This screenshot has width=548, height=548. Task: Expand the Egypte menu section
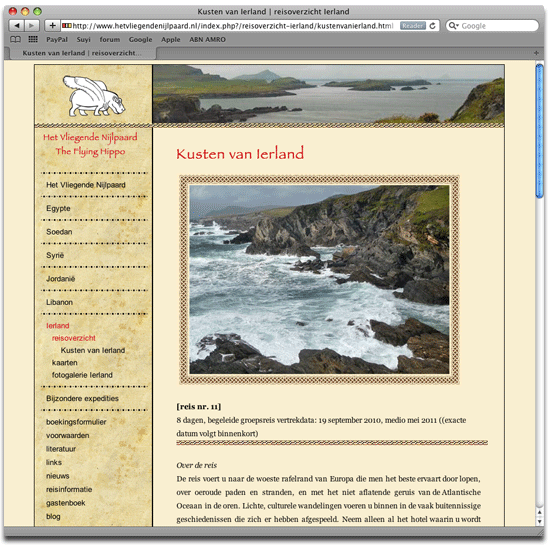coord(58,208)
